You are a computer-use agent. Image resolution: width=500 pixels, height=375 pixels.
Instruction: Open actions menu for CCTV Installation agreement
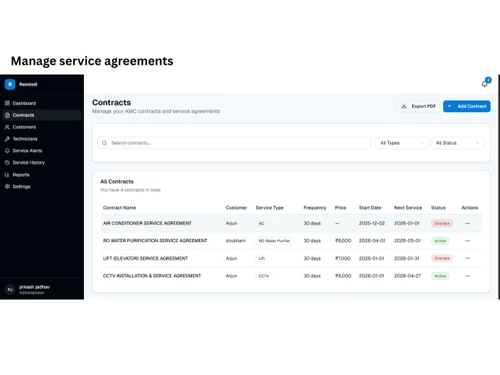(x=467, y=276)
